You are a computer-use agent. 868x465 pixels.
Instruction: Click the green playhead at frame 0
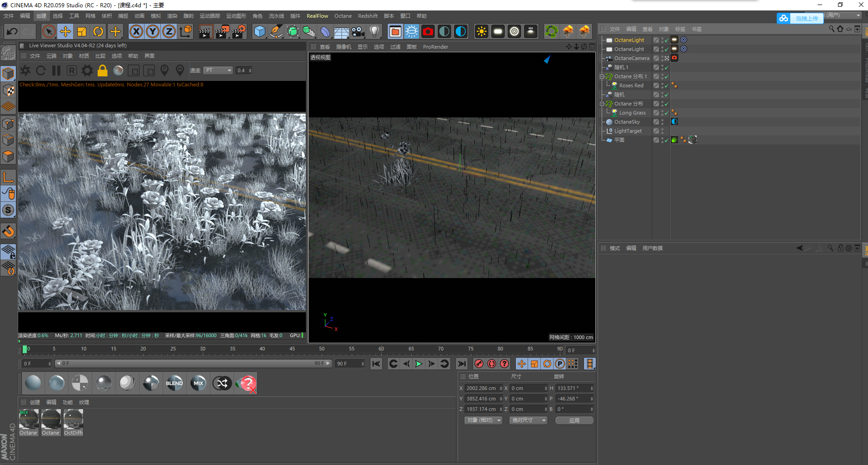25,349
